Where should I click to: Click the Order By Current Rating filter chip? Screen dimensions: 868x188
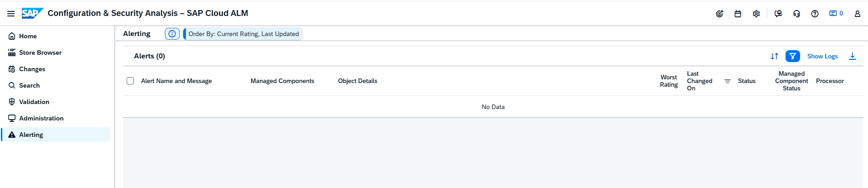click(243, 34)
